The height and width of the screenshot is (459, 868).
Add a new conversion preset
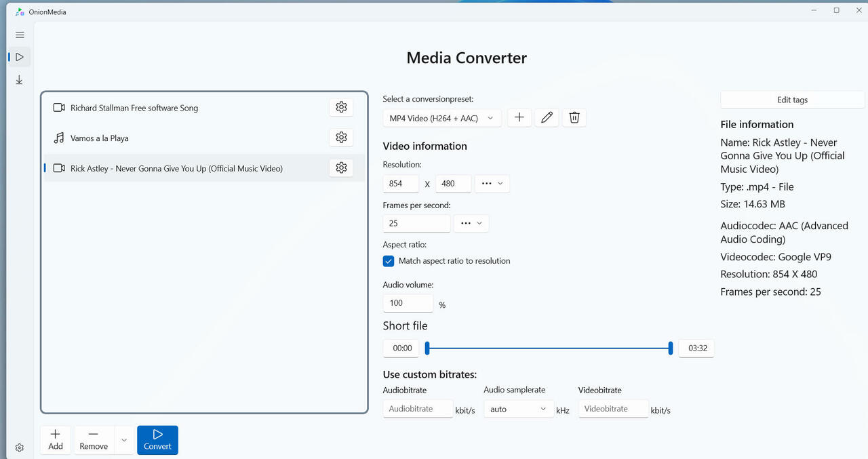(x=519, y=118)
